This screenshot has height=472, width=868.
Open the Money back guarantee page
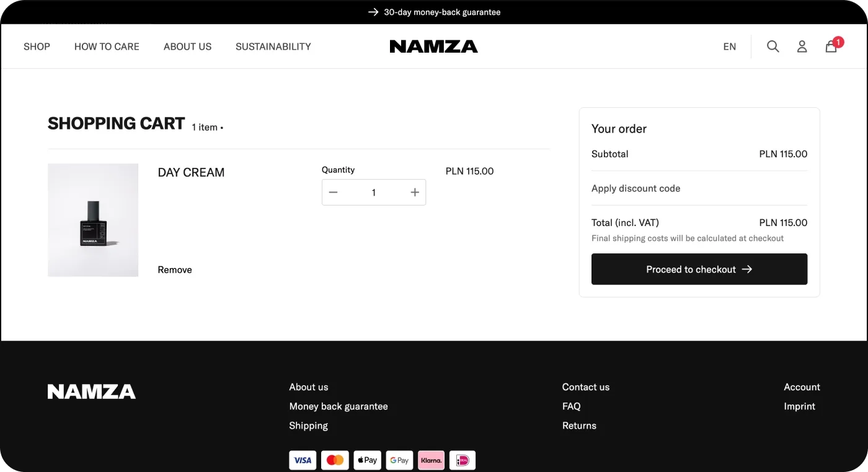[x=339, y=406]
